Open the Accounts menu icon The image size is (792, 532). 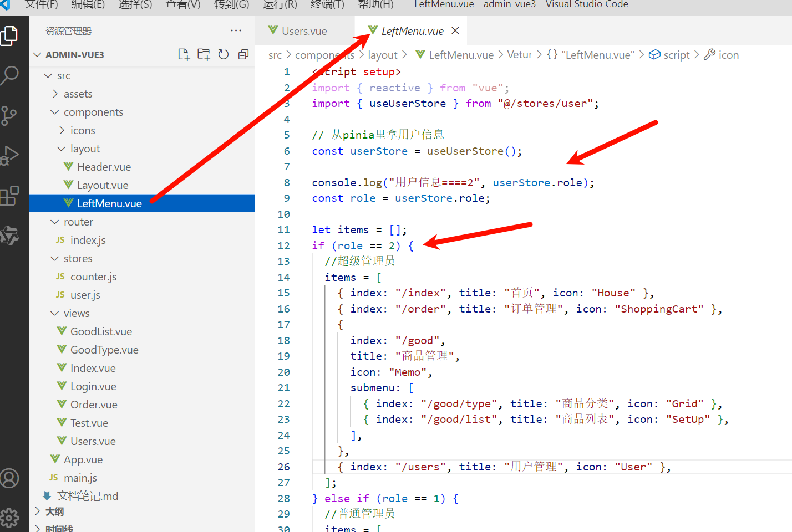[9, 478]
